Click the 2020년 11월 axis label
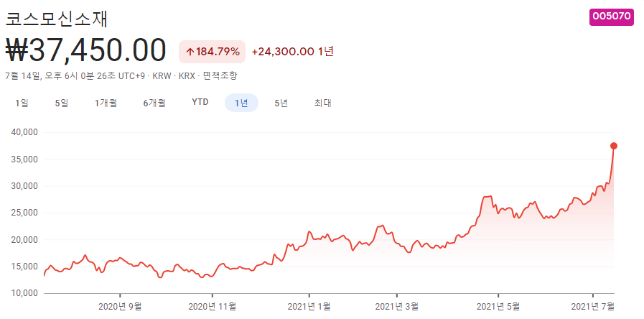The height and width of the screenshot is (319, 644). (212, 306)
